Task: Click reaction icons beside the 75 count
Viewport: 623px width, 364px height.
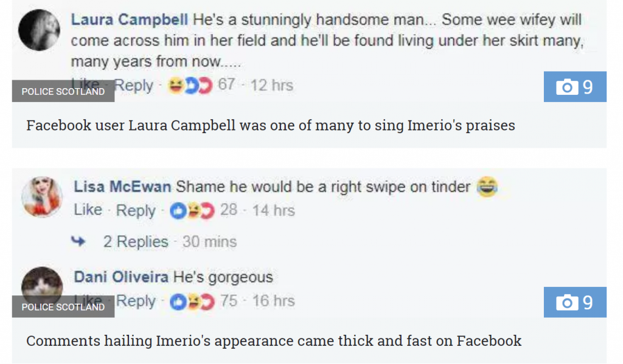Action: [192, 301]
